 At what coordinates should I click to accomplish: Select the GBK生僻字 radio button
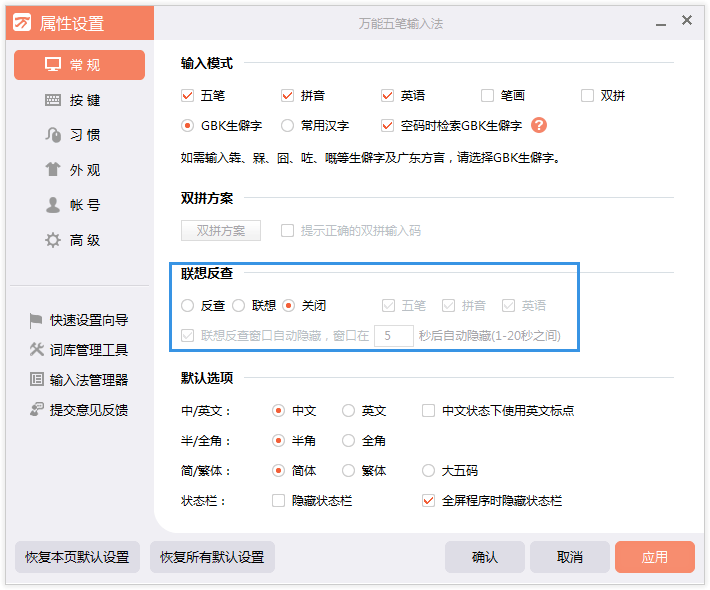pos(187,125)
